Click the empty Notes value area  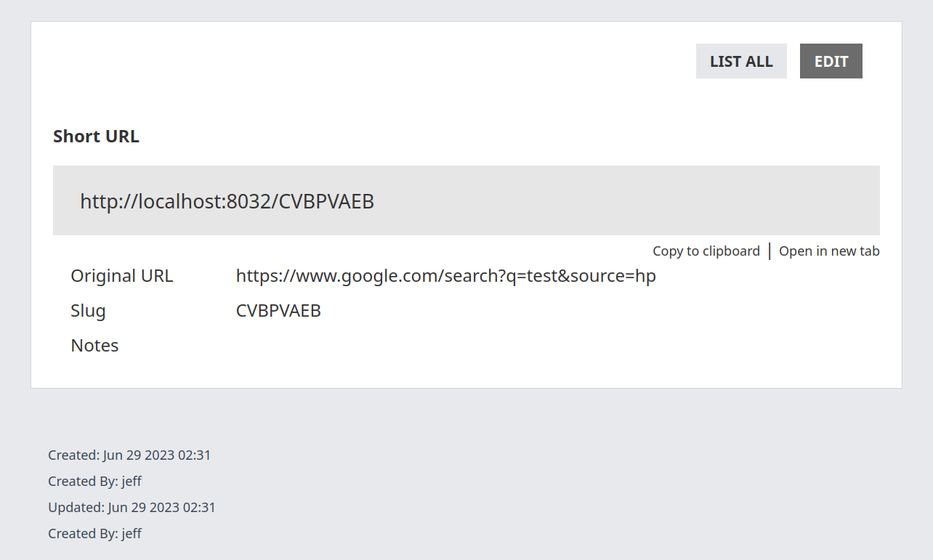pyautogui.click(x=436, y=346)
